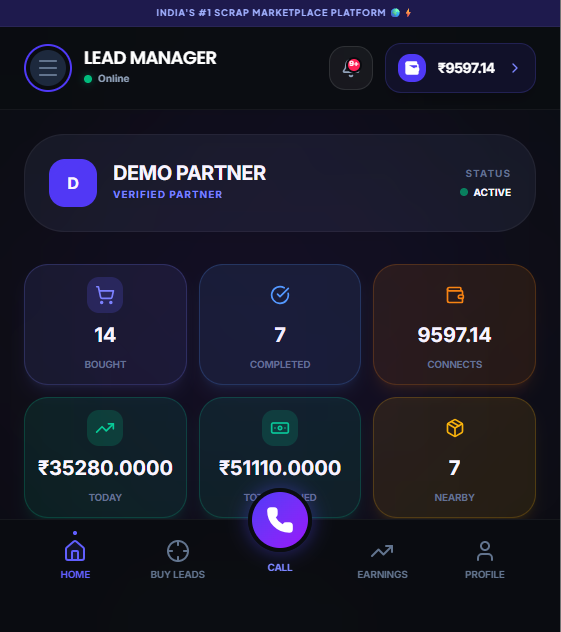Viewport: 561px width, 632px height.
Task: Click the BOUGHT label
Action: 105,364
